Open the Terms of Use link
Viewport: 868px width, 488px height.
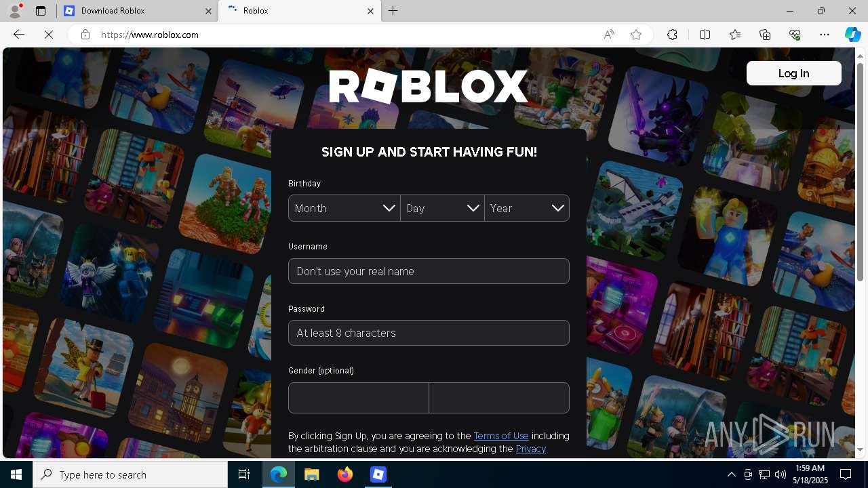(x=501, y=436)
